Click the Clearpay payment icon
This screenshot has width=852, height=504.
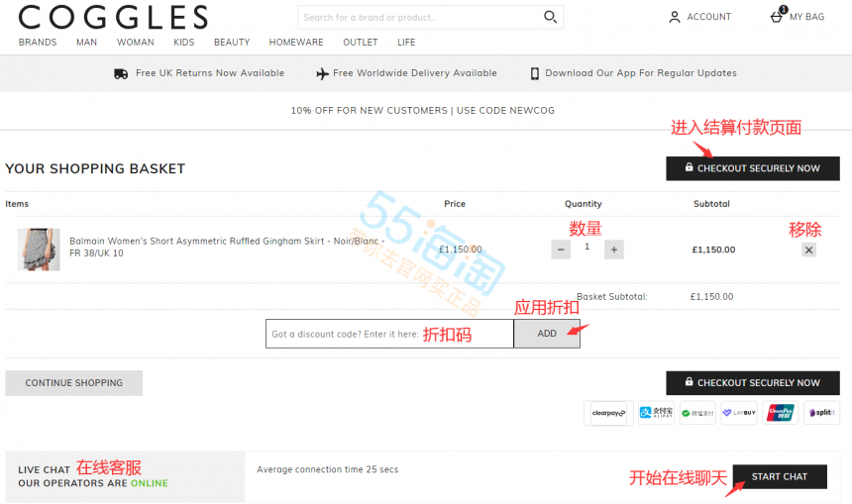click(x=608, y=413)
